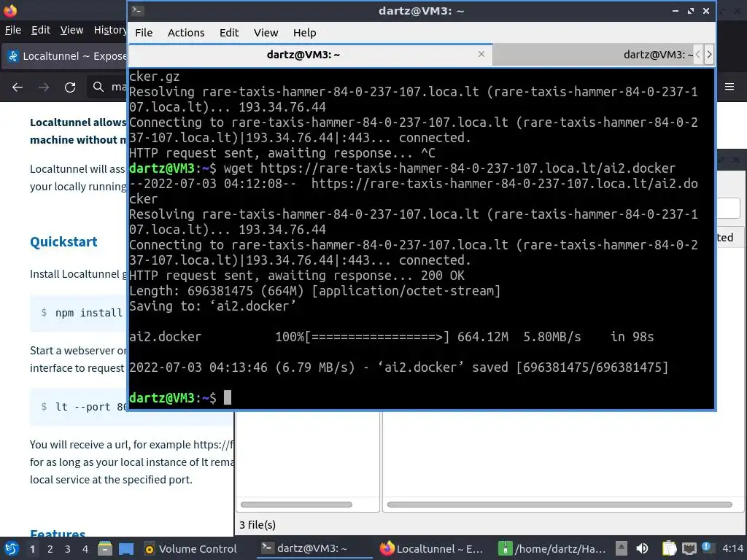This screenshot has height=560, width=747.
Task: Click the Quickstart heading link
Action: pyautogui.click(x=63, y=241)
